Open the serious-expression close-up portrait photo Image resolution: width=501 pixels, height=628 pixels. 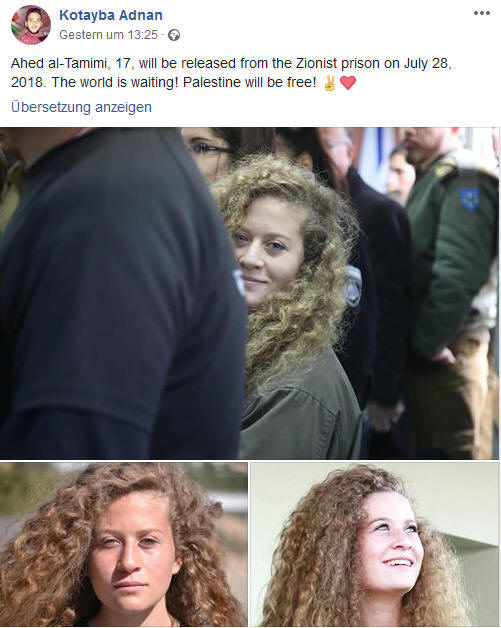(x=123, y=544)
